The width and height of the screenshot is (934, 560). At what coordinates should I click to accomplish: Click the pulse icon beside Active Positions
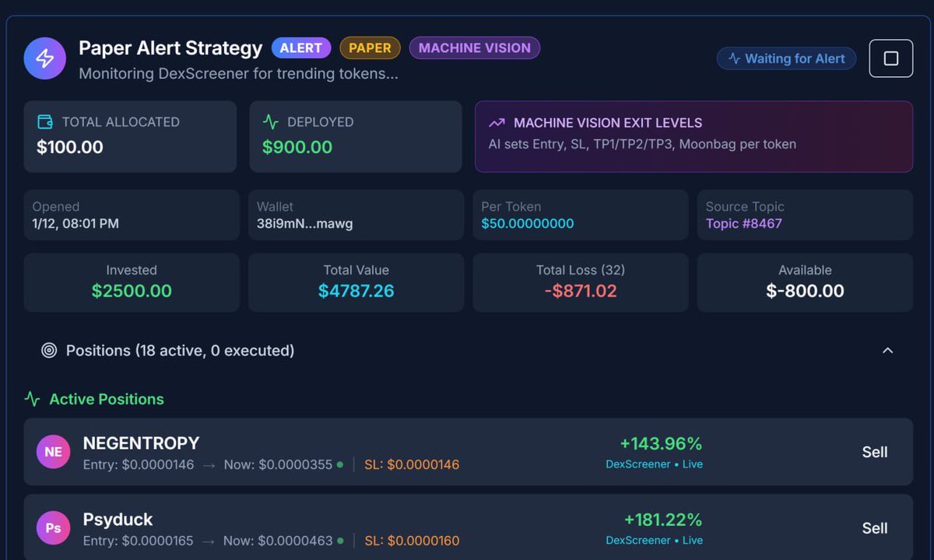point(32,399)
